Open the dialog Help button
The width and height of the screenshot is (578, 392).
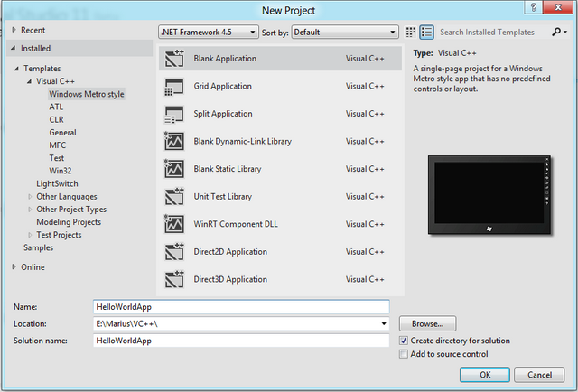[x=533, y=7]
